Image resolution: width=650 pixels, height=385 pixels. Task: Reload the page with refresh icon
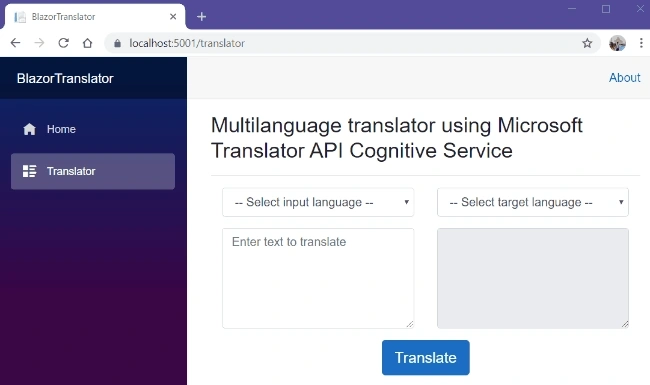coord(63,43)
